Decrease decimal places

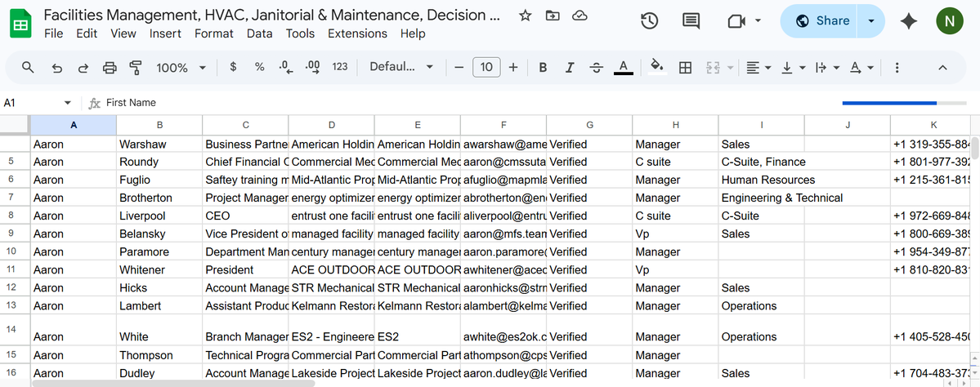(286, 67)
